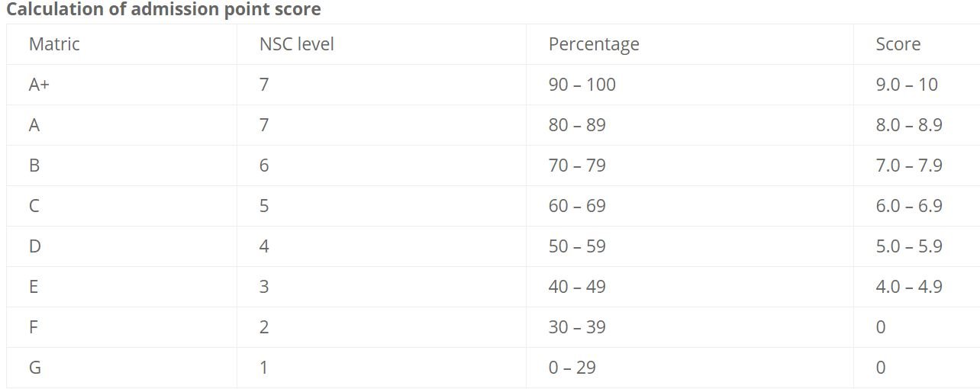Click the 'Score' column header
The width and height of the screenshot is (980, 389).
coord(898,44)
